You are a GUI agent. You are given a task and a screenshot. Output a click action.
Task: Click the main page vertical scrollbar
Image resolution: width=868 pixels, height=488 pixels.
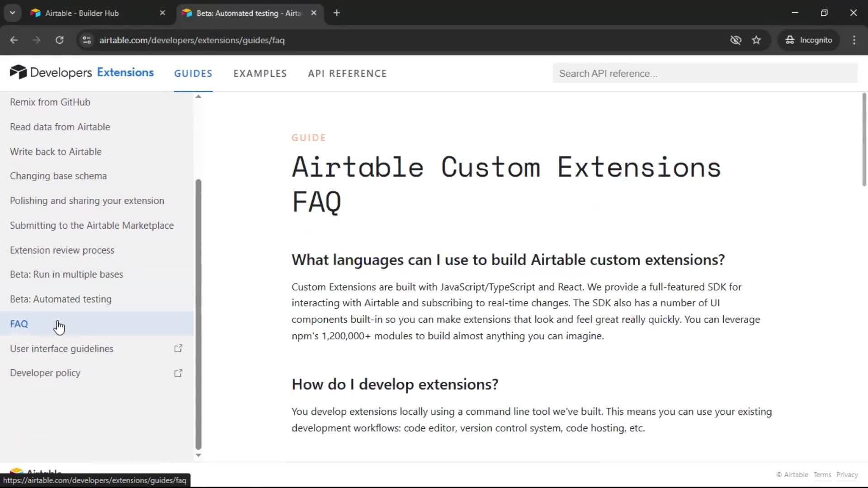(864, 140)
